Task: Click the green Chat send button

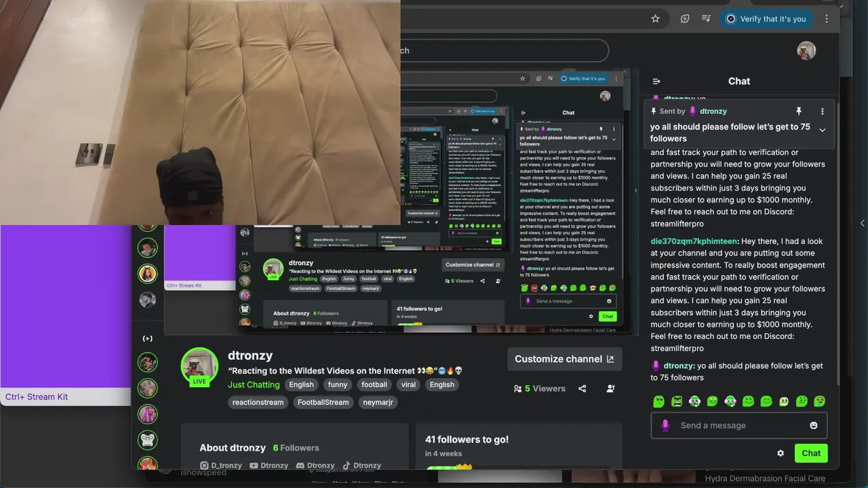Action: 811,453
